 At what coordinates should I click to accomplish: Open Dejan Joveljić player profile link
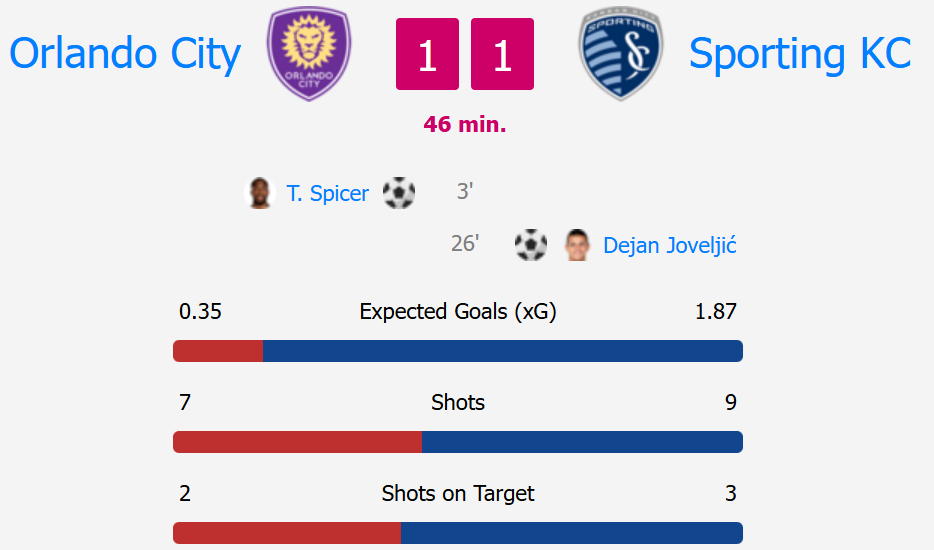pyautogui.click(x=670, y=246)
